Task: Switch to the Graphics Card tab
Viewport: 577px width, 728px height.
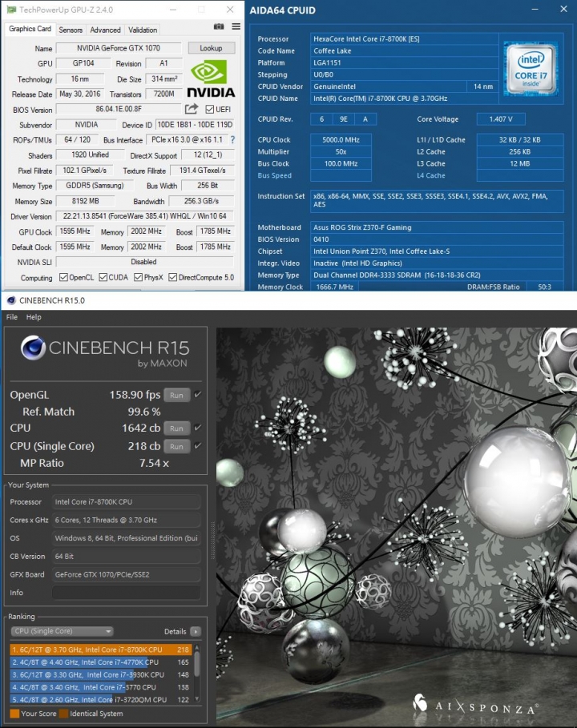Action: coord(30,29)
